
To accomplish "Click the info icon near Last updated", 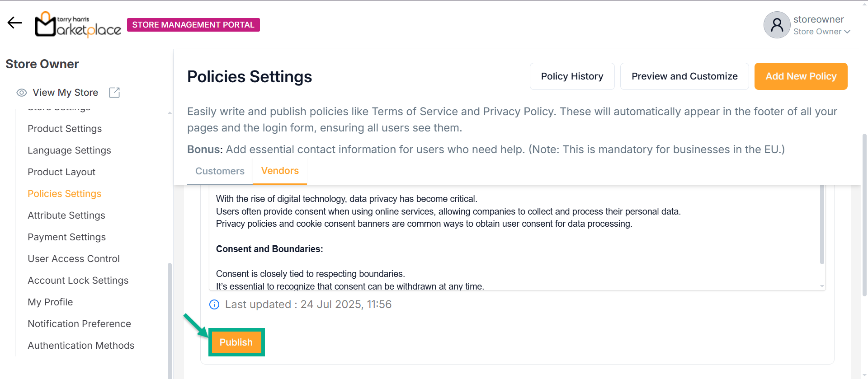I will pos(214,304).
